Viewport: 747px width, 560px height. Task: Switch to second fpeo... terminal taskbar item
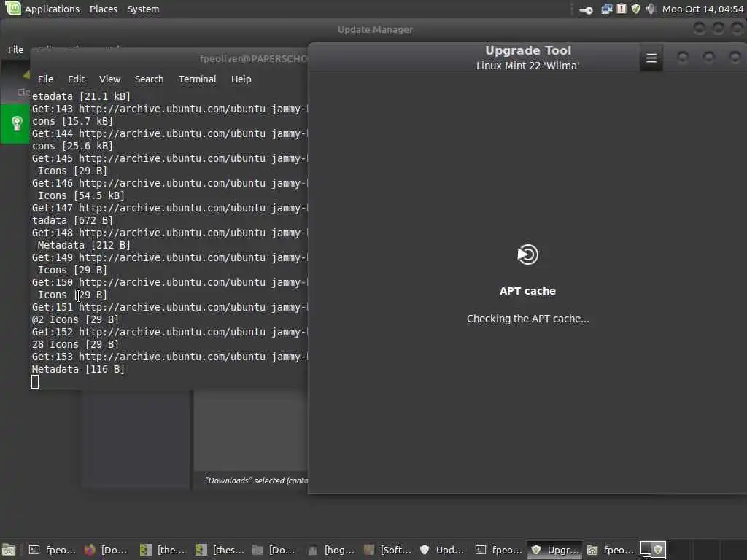tap(498, 551)
